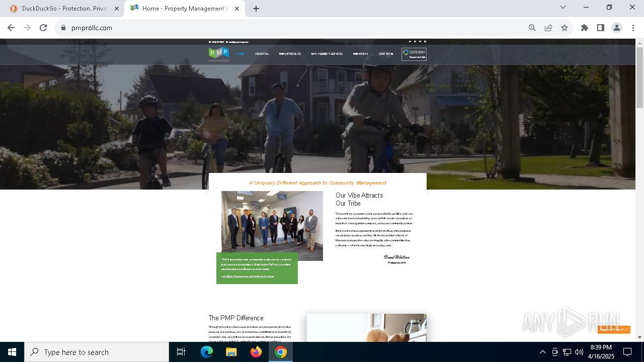Open a new browser tab

pos(256,9)
